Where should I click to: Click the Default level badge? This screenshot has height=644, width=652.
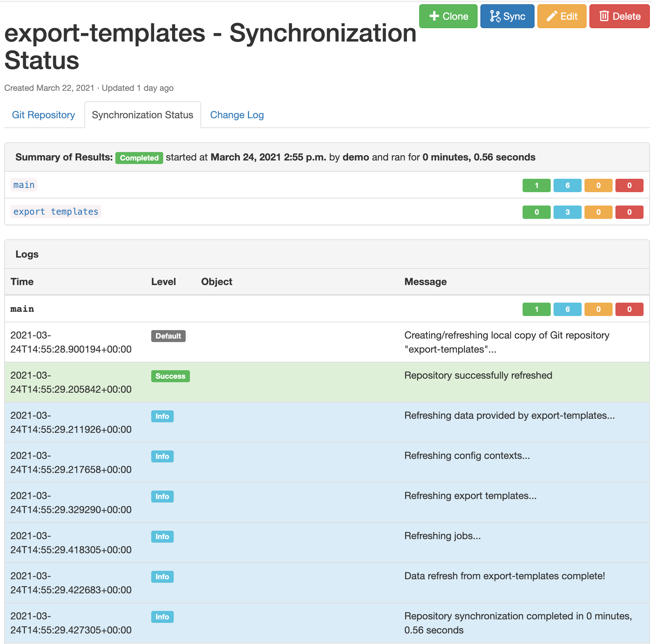tap(168, 336)
